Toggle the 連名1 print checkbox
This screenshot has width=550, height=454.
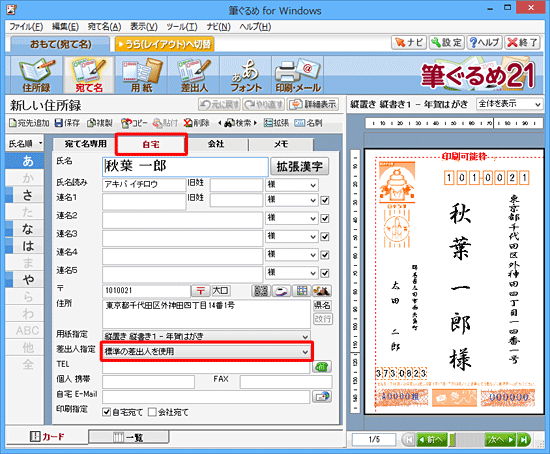click(x=325, y=200)
